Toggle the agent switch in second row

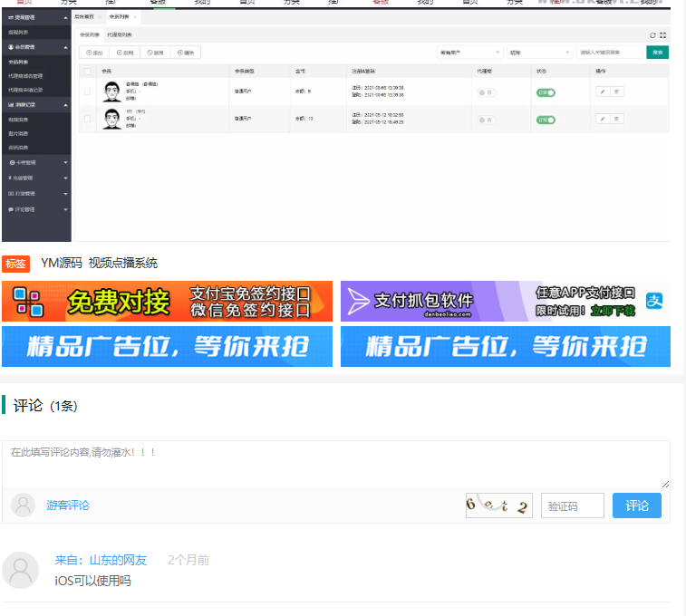click(x=487, y=120)
